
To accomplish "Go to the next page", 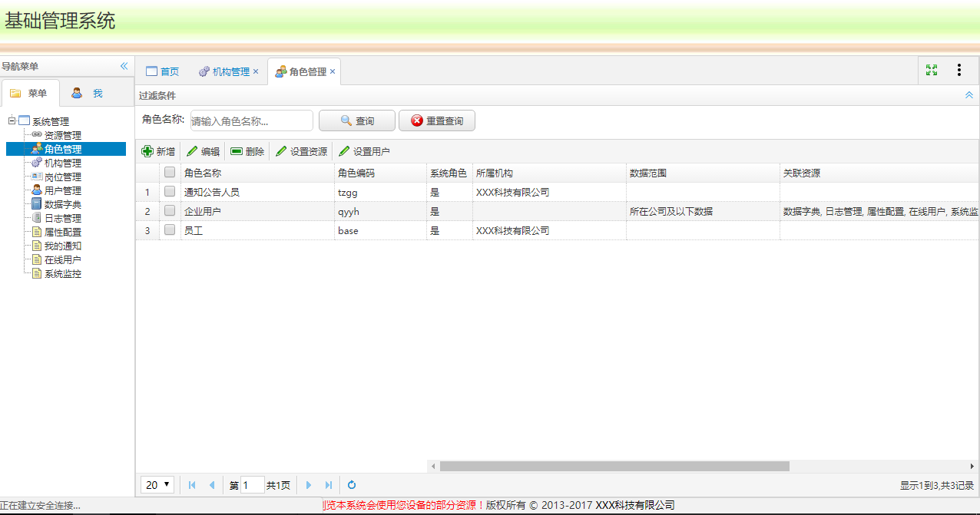I will 309,485.
